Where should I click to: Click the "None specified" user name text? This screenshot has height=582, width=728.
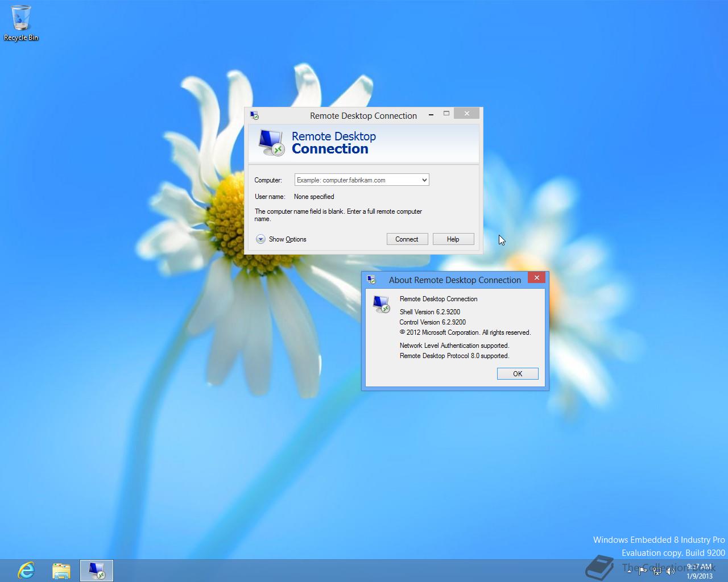(x=314, y=197)
